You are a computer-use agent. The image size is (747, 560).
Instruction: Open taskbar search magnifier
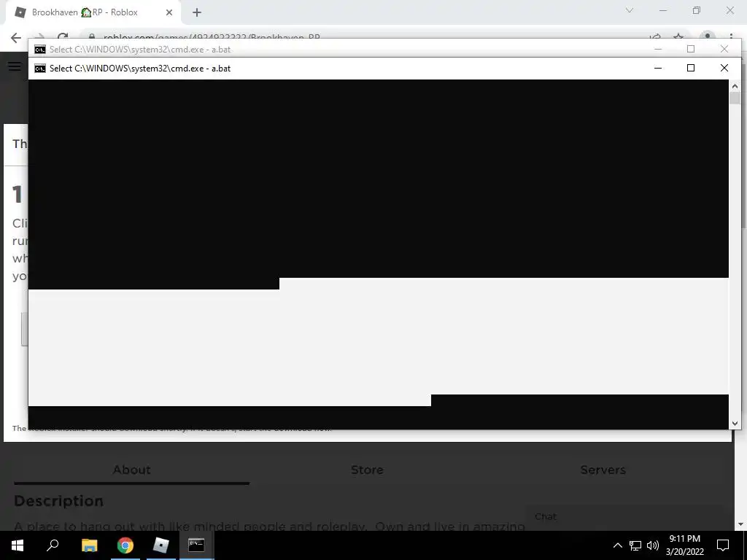pyautogui.click(x=53, y=545)
